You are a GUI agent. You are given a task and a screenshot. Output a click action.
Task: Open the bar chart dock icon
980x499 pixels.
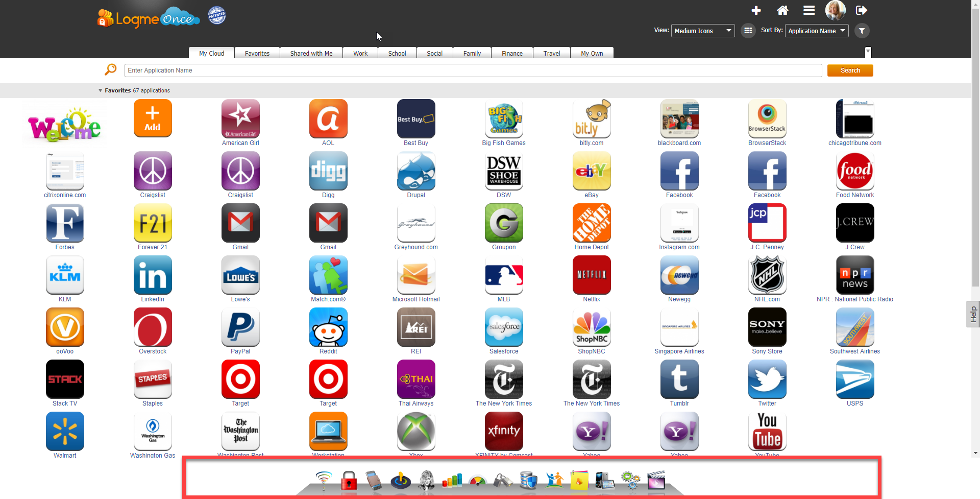pyautogui.click(x=452, y=481)
